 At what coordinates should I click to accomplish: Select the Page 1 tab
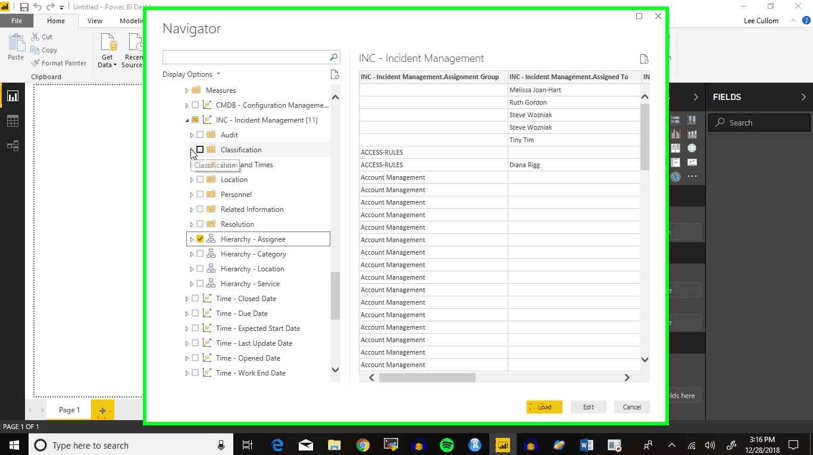[x=69, y=410]
